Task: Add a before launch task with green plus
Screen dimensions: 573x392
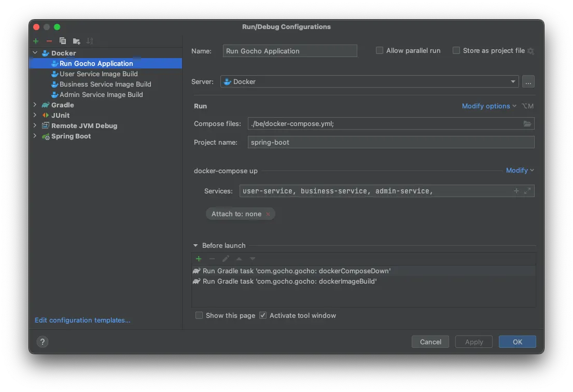Action: (199, 259)
